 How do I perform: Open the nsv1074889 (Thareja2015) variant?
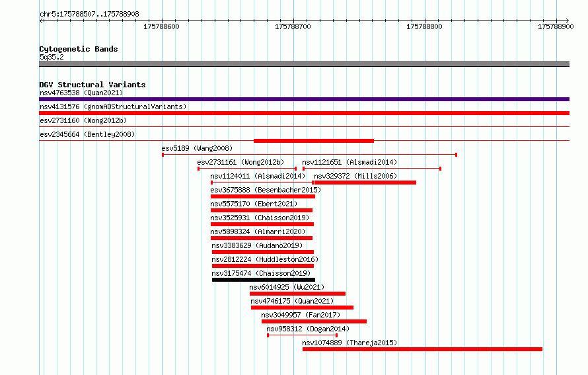(349, 343)
